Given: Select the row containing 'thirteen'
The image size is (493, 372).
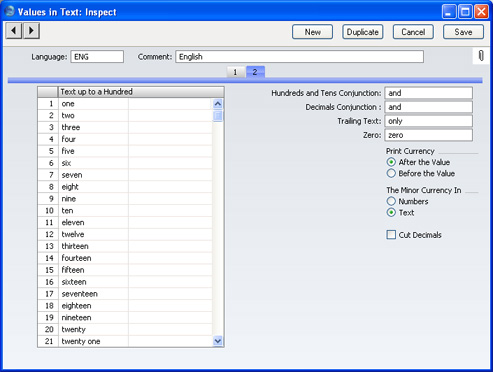Looking at the screenshot, I should 125,246.
